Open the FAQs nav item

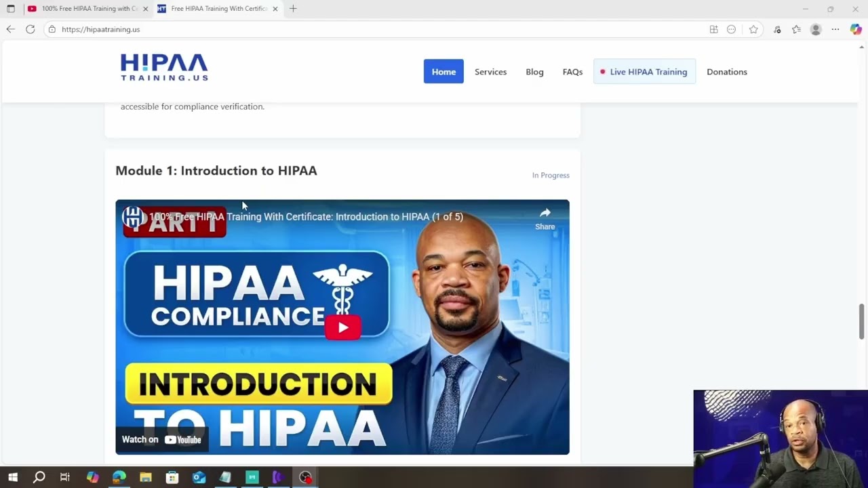pos(572,71)
